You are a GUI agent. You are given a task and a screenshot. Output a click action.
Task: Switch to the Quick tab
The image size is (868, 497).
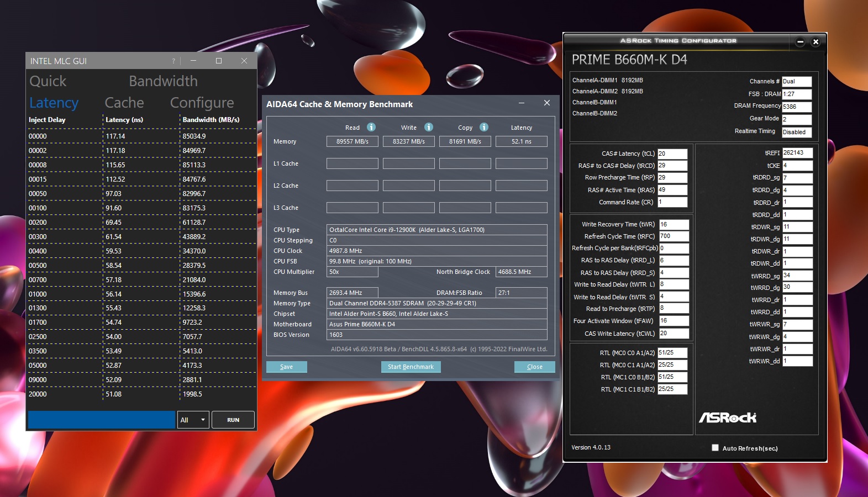pos(48,81)
